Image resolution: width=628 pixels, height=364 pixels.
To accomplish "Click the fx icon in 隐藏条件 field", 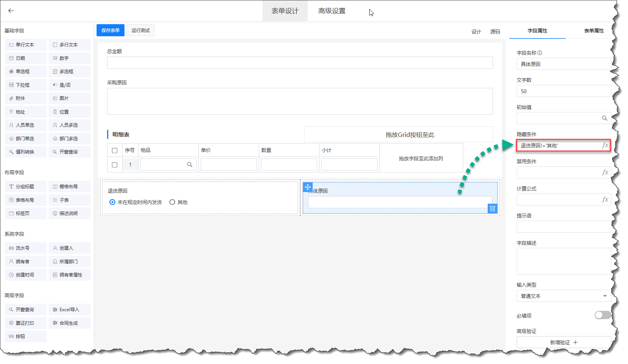I will tap(605, 145).
